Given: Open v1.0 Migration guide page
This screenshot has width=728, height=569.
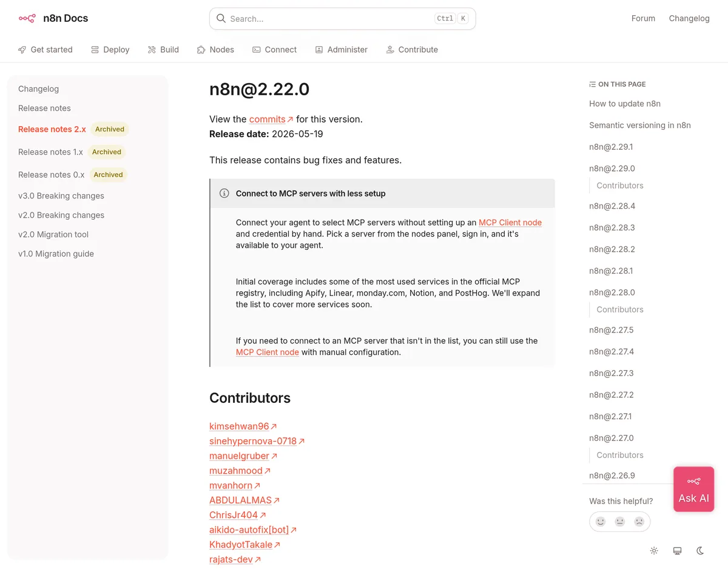Looking at the screenshot, I should tap(56, 254).
